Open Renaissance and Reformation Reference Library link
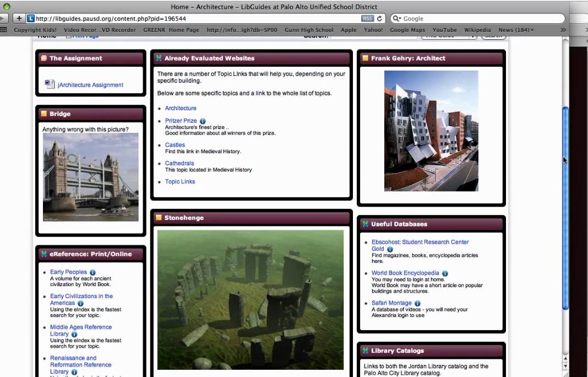 click(x=80, y=365)
